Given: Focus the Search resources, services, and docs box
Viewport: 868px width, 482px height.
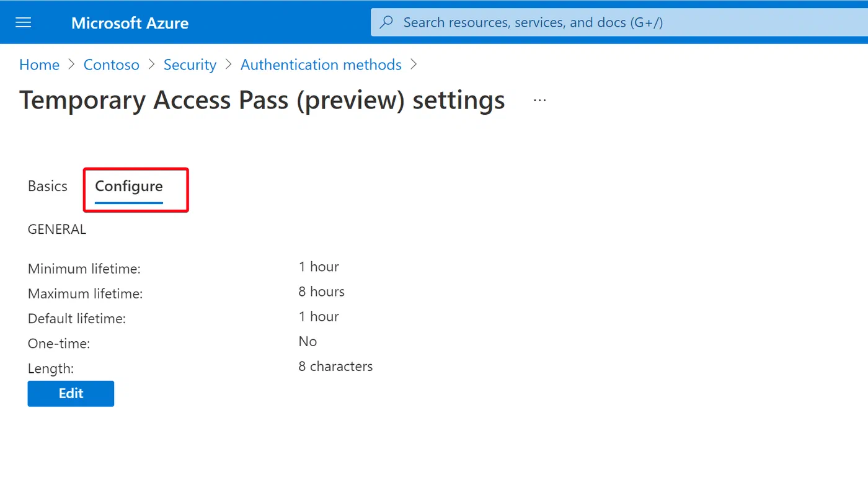Looking at the screenshot, I should 619,22.
